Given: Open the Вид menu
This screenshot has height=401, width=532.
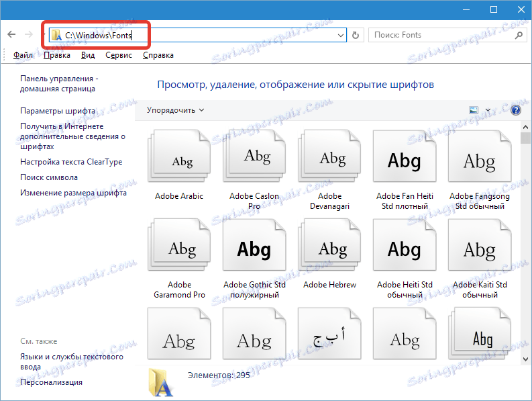Looking at the screenshot, I should point(88,55).
